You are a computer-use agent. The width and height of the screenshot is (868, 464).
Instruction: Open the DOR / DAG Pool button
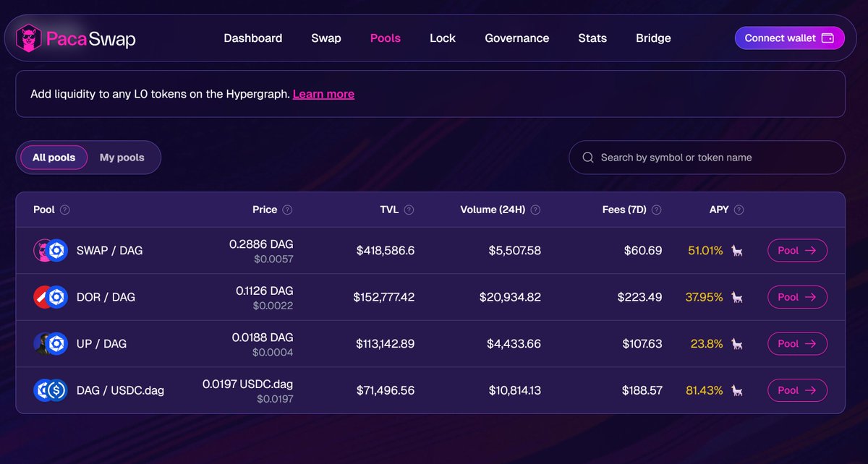797,297
